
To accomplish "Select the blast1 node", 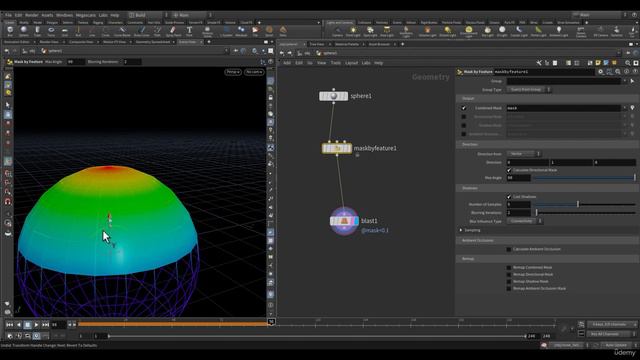I will coord(344,221).
